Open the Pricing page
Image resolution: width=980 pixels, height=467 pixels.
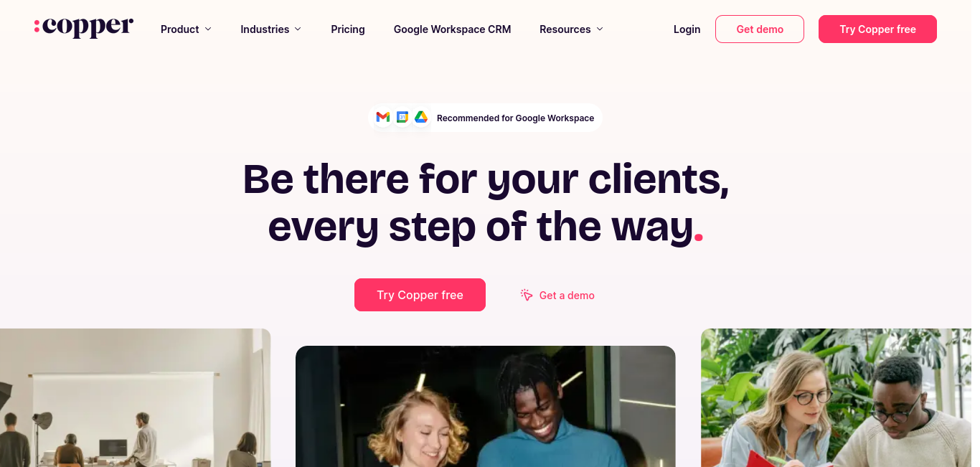[348, 29]
